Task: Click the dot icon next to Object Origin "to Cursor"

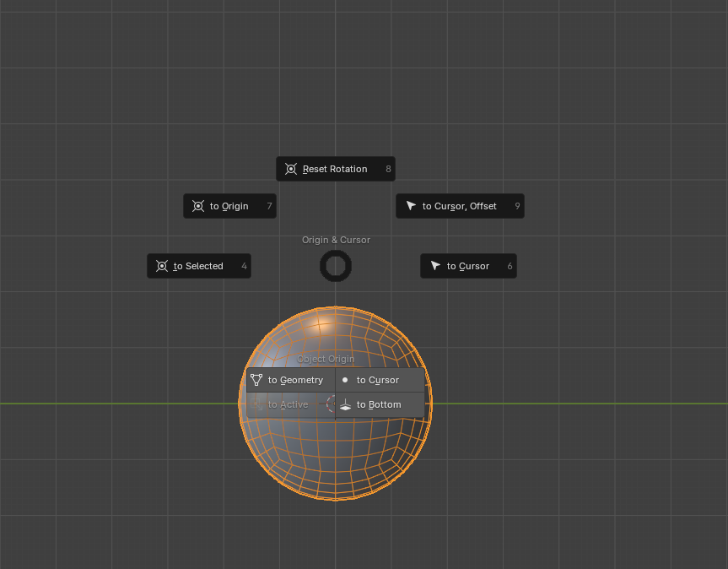Action: tap(345, 380)
